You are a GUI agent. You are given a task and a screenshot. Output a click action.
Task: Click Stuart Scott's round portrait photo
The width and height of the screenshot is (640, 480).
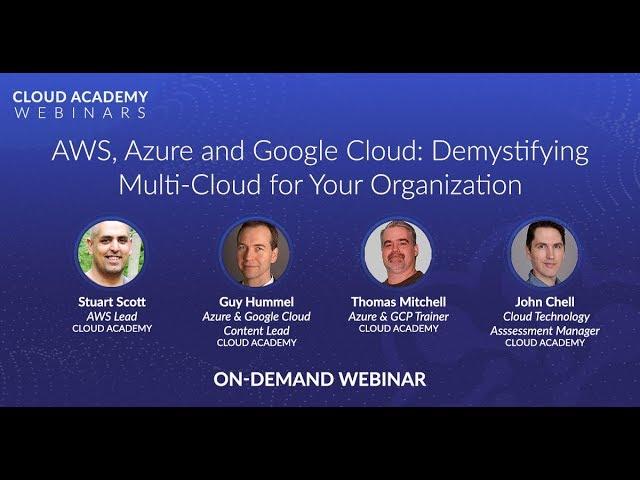click(x=111, y=253)
